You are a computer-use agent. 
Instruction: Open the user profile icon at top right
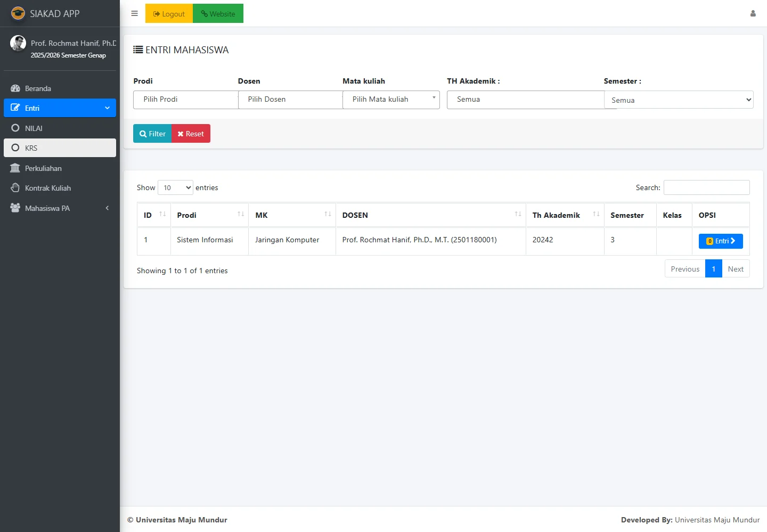pyautogui.click(x=753, y=13)
